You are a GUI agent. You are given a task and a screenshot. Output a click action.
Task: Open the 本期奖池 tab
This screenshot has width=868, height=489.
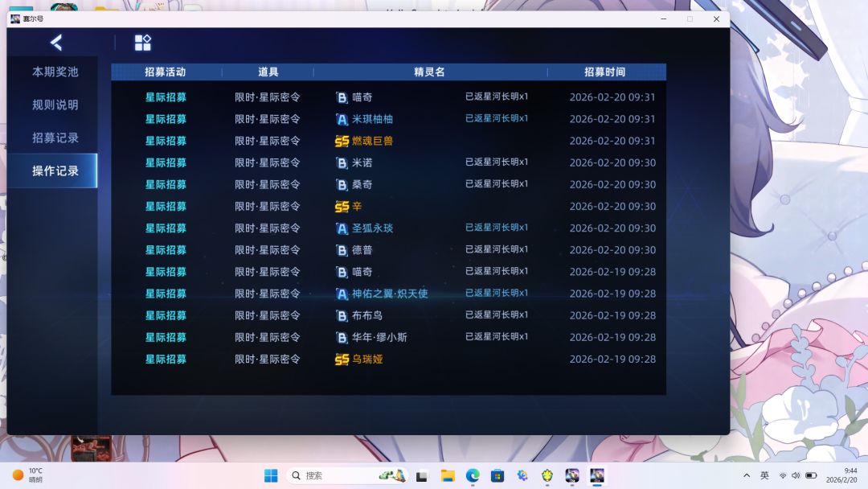55,72
